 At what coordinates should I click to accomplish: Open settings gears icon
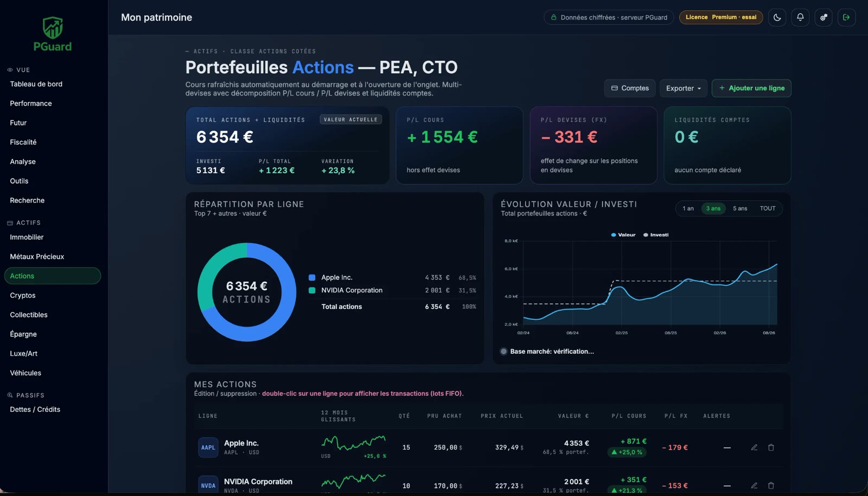pos(824,17)
